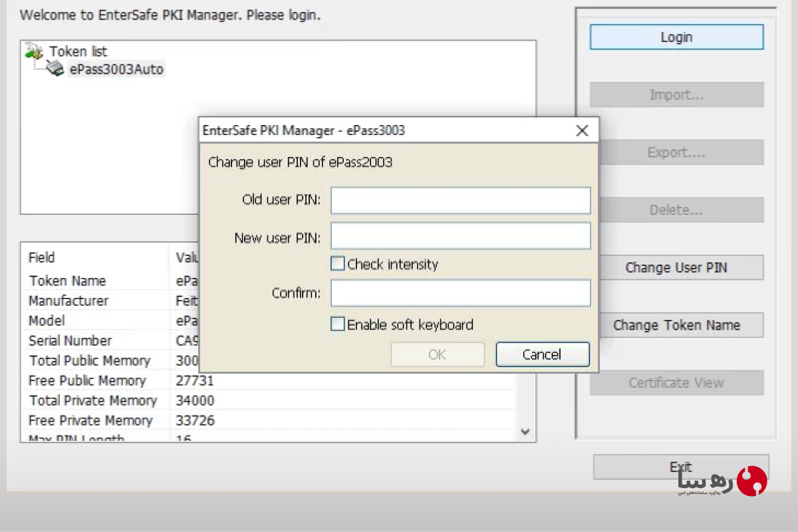Open Change User PIN
The image size is (798, 532).
[676, 267]
